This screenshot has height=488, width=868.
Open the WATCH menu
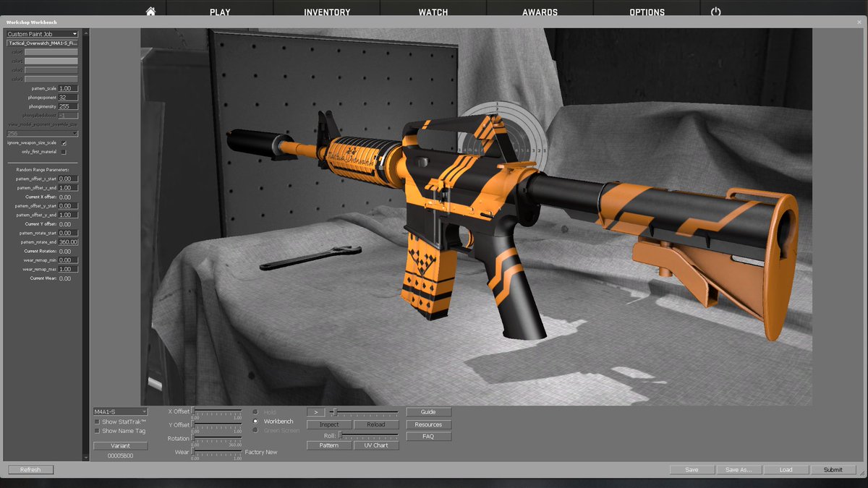click(x=433, y=12)
